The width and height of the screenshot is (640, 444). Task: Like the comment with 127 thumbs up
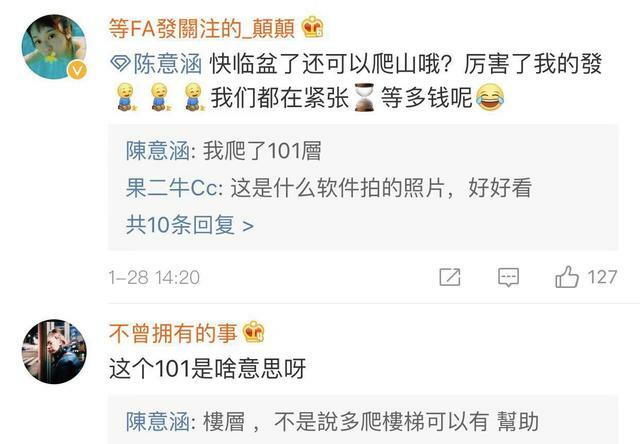(x=567, y=277)
